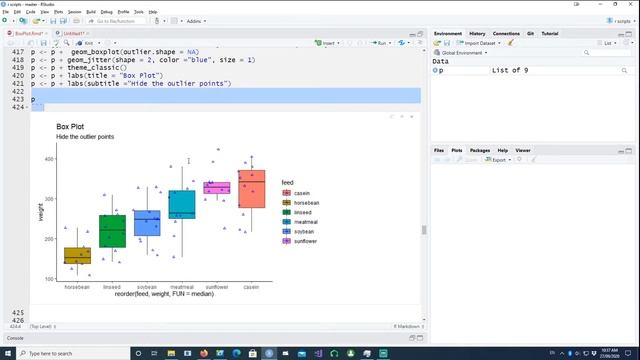
Task: Maximize the Console pane
Action: coord(420,338)
